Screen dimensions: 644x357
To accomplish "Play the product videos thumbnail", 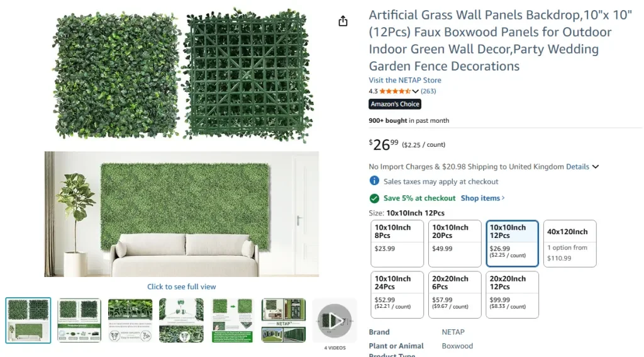I will 334,320.
